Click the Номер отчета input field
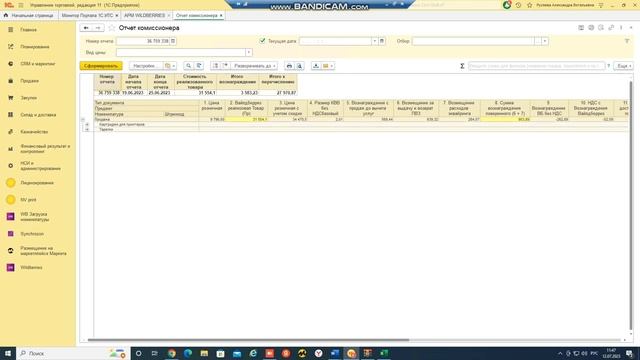 [143, 41]
